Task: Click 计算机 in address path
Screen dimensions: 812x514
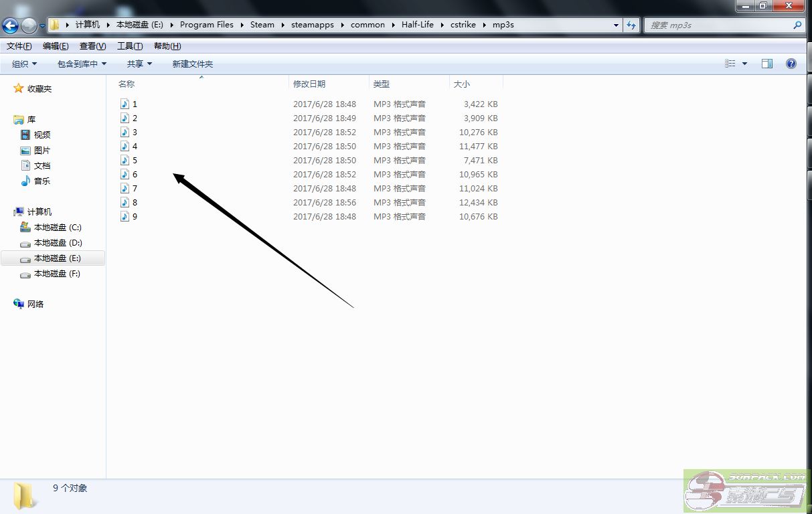Action: (x=88, y=25)
